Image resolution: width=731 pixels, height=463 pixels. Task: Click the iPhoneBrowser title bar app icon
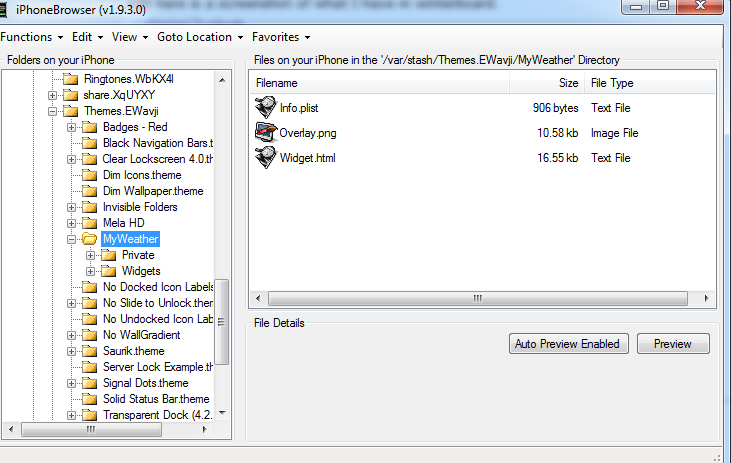point(3,10)
